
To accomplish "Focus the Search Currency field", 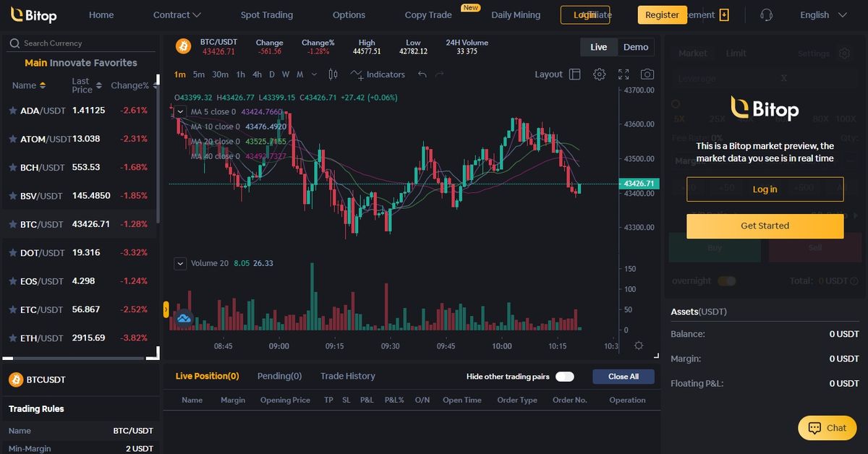I will tap(81, 43).
